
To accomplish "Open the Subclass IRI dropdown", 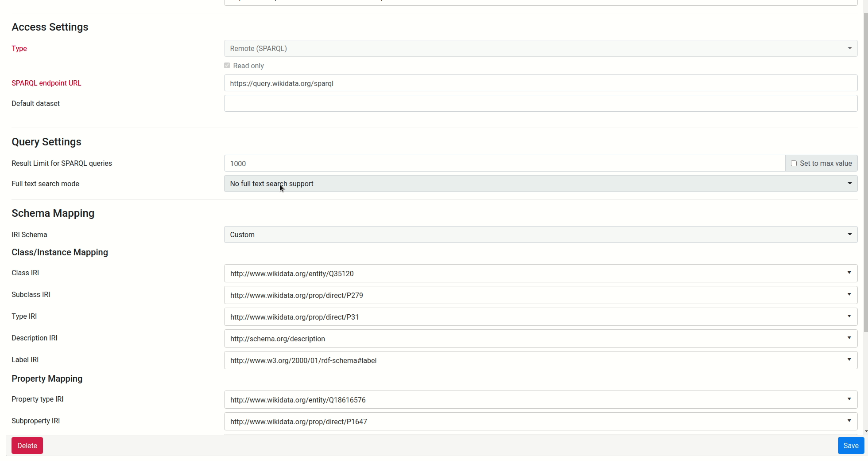I will pyautogui.click(x=849, y=294).
